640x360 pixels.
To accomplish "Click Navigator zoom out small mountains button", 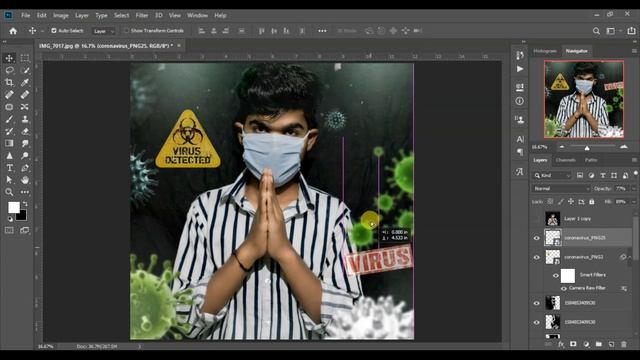I will point(562,147).
